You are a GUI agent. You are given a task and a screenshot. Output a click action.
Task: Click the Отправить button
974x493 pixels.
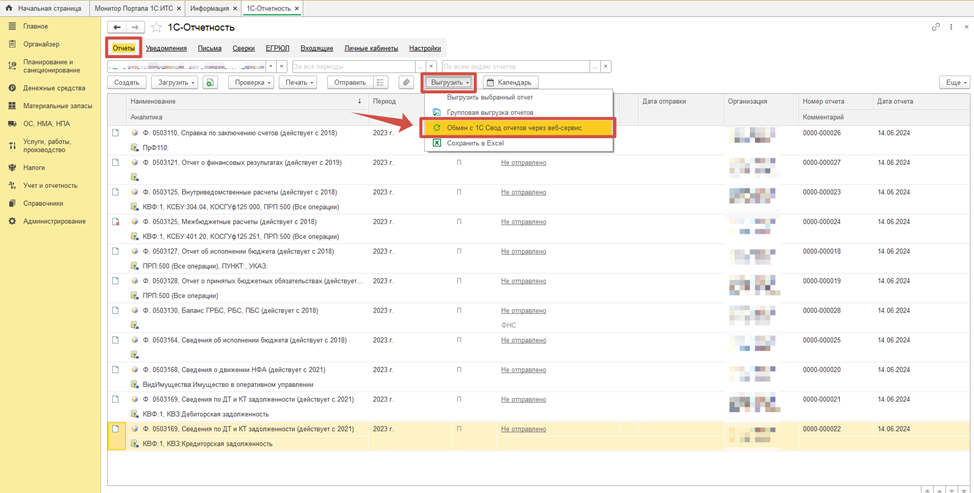(350, 82)
